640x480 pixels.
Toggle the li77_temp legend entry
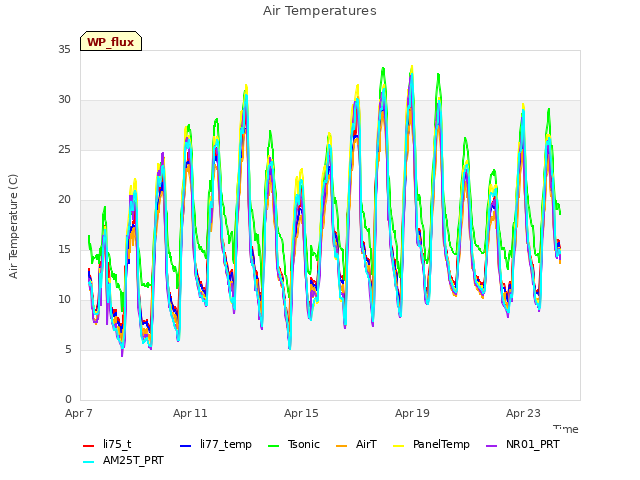[216, 444]
